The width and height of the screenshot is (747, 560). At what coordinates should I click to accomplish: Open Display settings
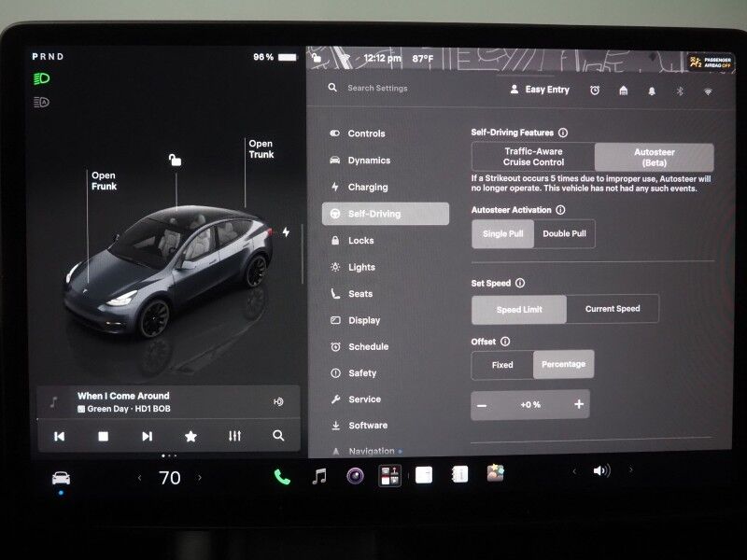(x=386, y=320)
